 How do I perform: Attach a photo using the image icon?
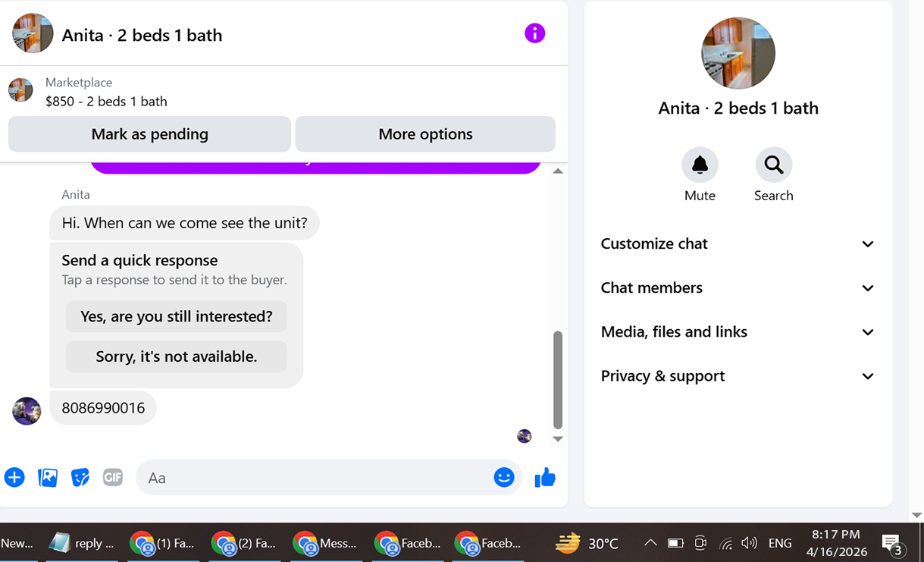[48, 477]
